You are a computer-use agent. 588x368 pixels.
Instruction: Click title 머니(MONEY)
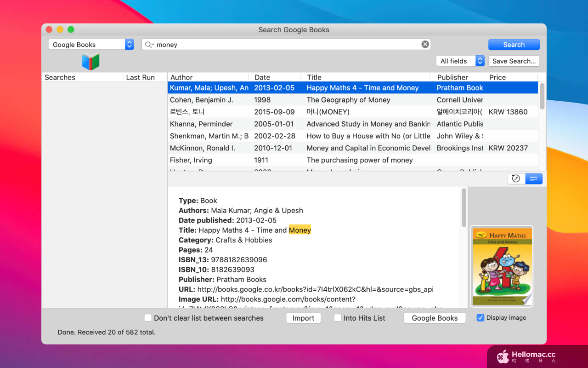(328, 112)
